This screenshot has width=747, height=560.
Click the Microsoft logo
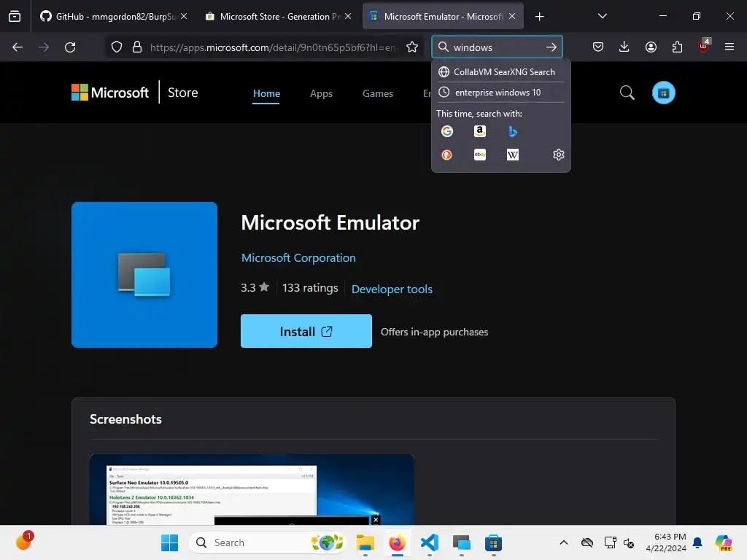110,93
